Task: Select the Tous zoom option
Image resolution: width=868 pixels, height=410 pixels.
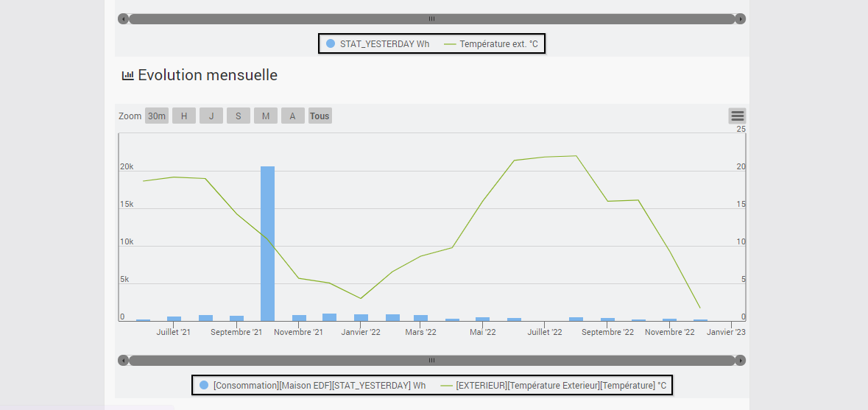Action: pyautogui.click(x=320, y=116)
